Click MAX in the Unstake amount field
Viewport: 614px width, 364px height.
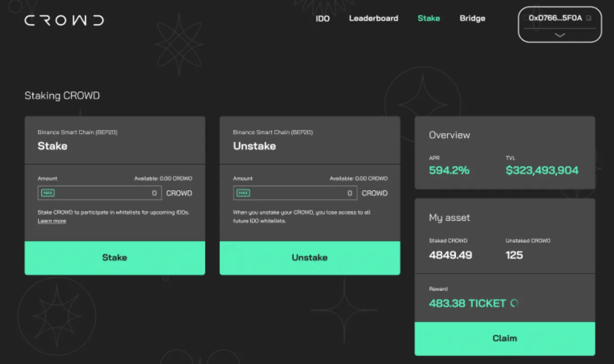[243, 193]
